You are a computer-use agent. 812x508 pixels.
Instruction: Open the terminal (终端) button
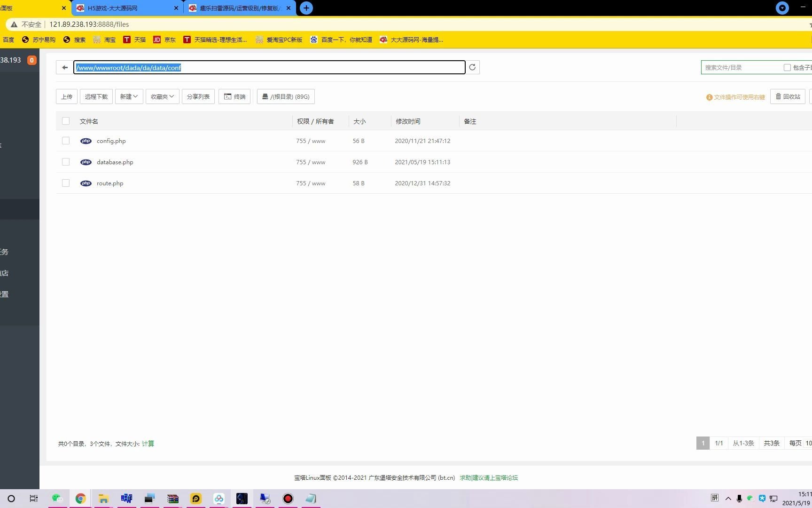(234, 96)
